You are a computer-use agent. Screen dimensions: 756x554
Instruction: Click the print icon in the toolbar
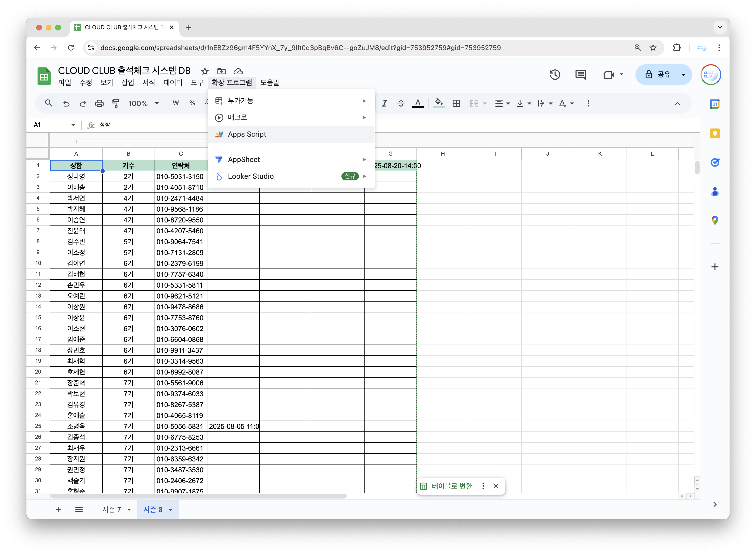[x=99, y=103]
